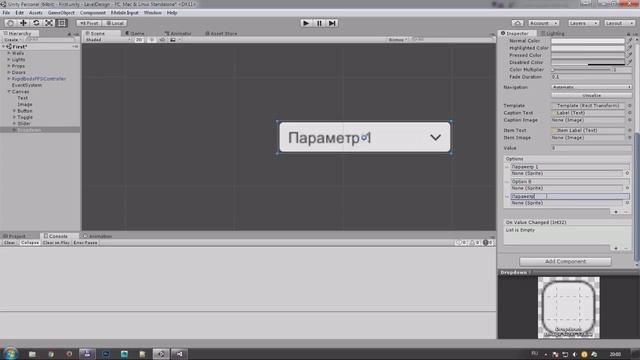
Task: Expand the Button object in Hierarchy
Action: point(14,111)
